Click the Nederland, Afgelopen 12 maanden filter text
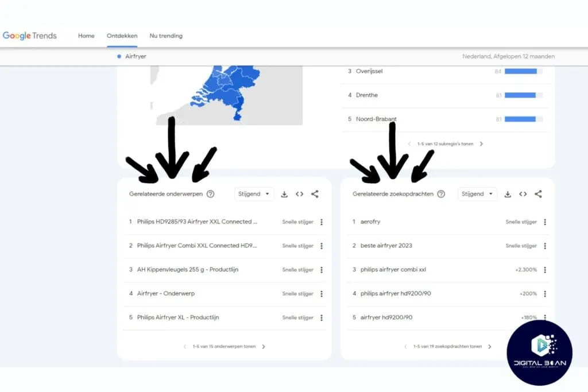This screenshot has width=588, height=392. (x=508, y=56)
